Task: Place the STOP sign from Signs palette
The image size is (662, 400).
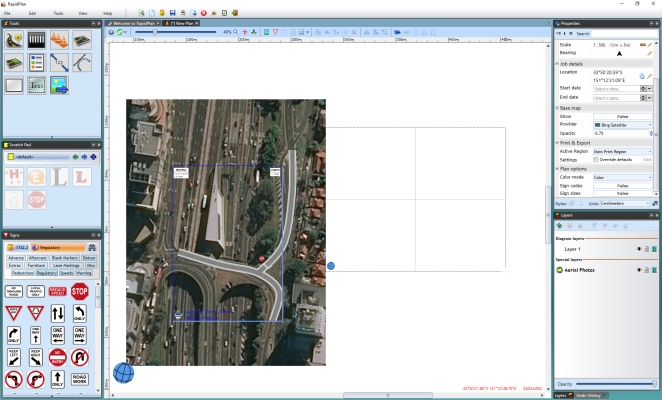Action: point(79,291)
